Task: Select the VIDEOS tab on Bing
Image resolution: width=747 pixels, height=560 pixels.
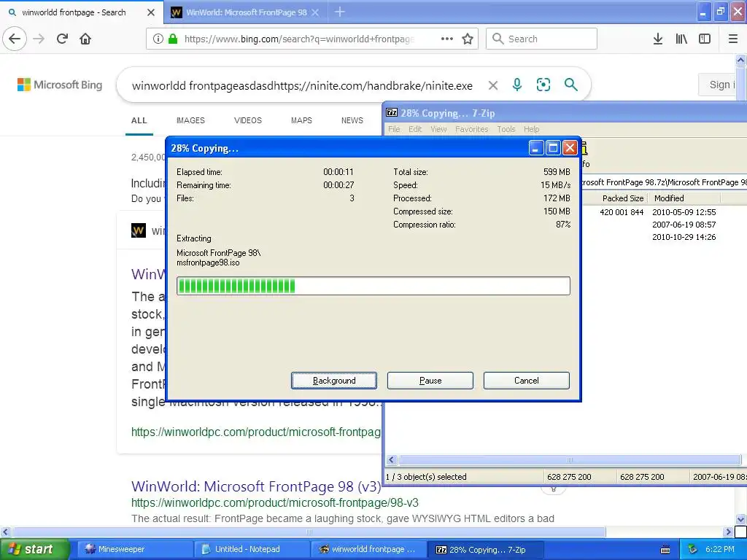Action: [x=248, y=120]
